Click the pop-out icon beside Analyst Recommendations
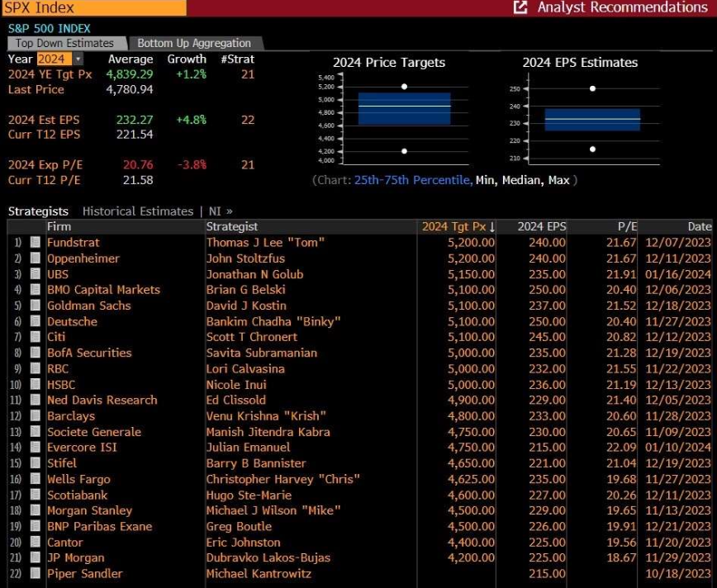 coord(520,7)
